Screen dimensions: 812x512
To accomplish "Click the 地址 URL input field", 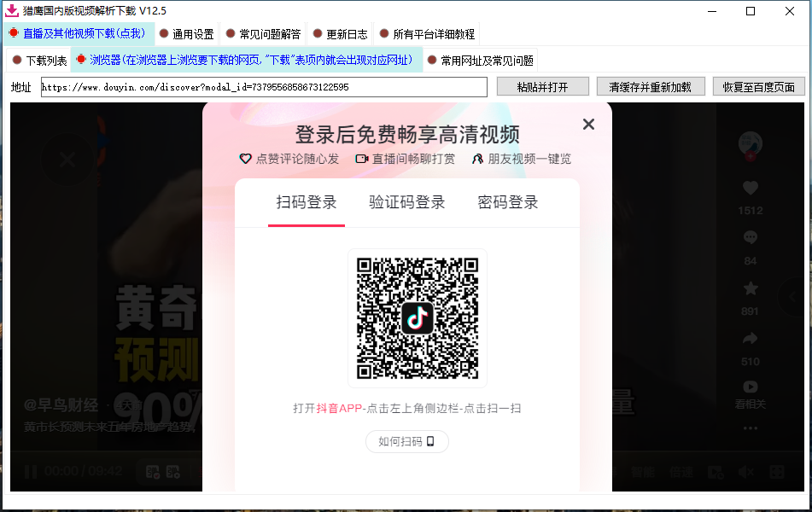I will coord(264,87).
